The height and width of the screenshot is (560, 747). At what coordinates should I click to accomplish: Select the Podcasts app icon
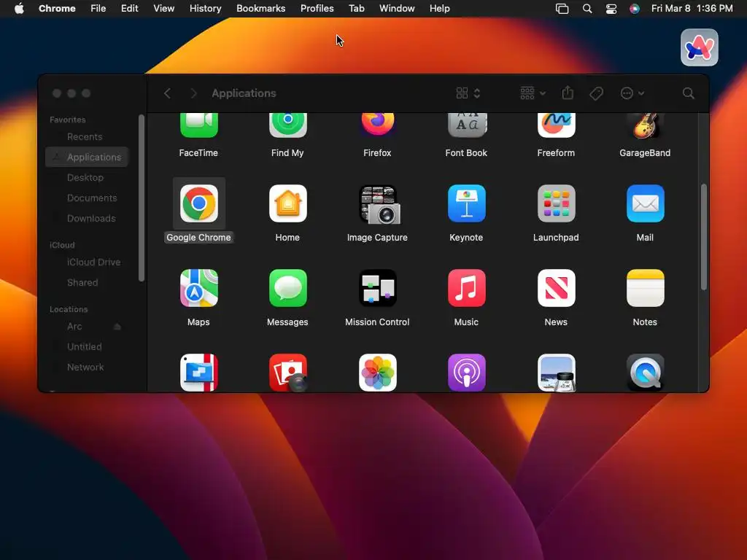tap(467, 373)
